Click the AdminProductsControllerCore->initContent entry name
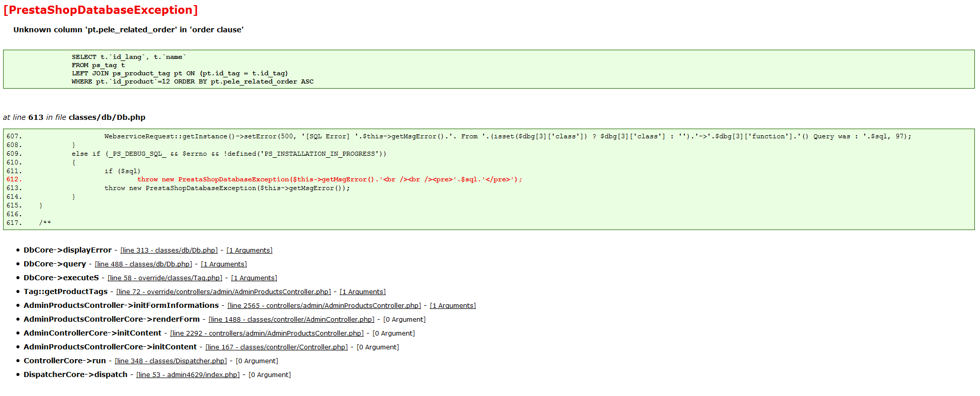The image size is (980, 396). point(110,347)
